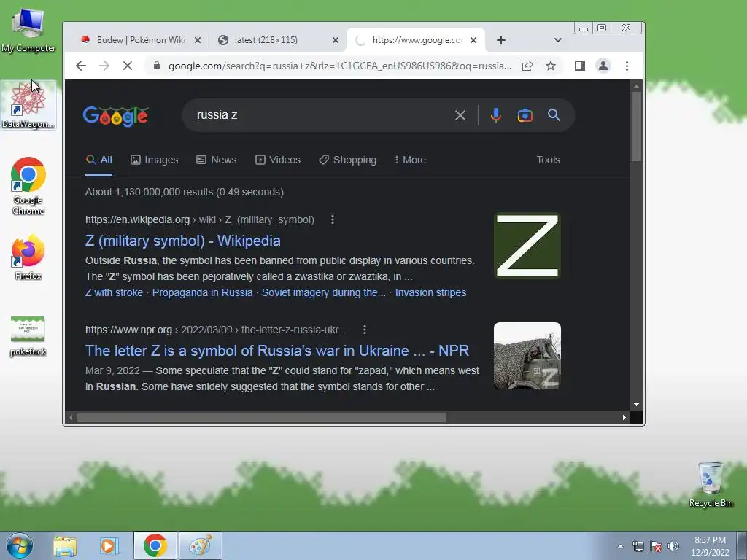The image size is (747, 560).
Task: Open Action Center flag tray icon
Action: pos(656,546)
